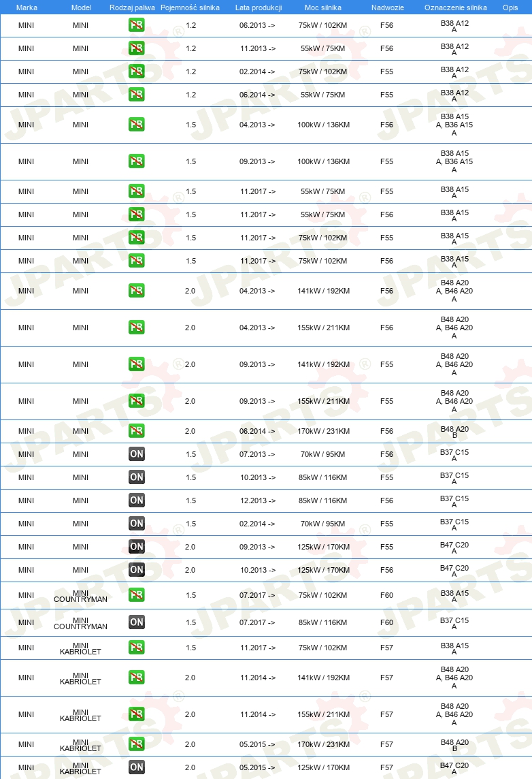Click petrol icon in KABRIOLET 05.2015 170kW row
The image size is (532, 779).
(137, 744)
